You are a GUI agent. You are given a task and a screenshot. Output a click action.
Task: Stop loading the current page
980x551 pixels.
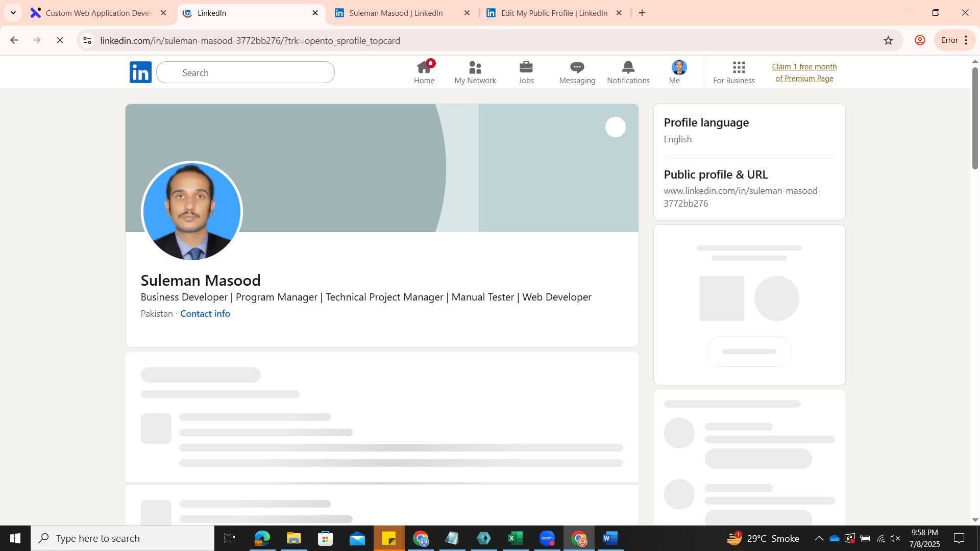pyautogui.click(x=60, y=40)
